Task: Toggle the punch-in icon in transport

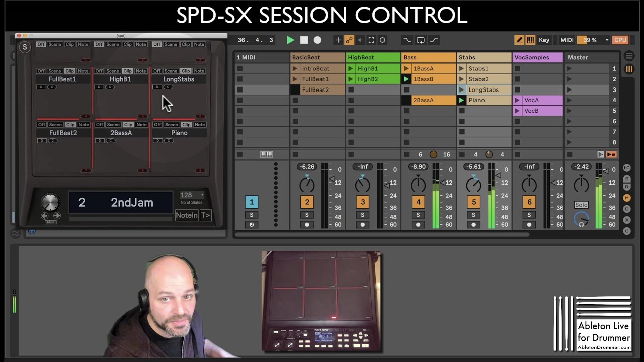Action: [x=407, y=40]
